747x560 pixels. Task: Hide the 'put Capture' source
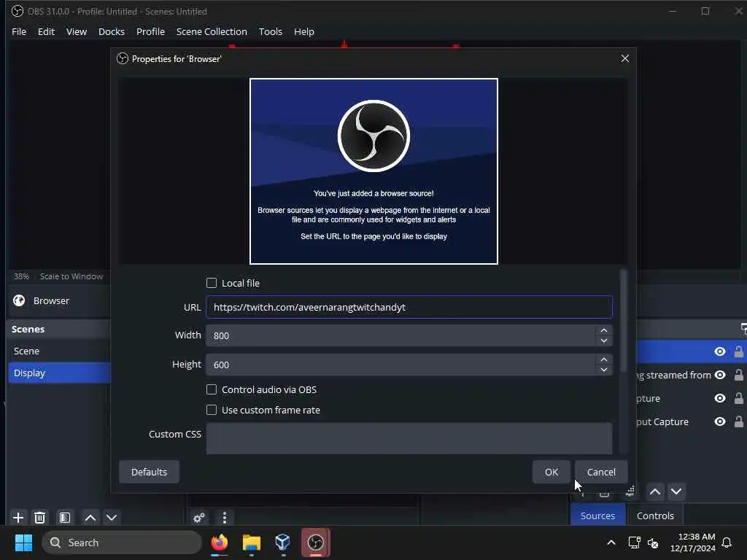click(x=720, y=421)
